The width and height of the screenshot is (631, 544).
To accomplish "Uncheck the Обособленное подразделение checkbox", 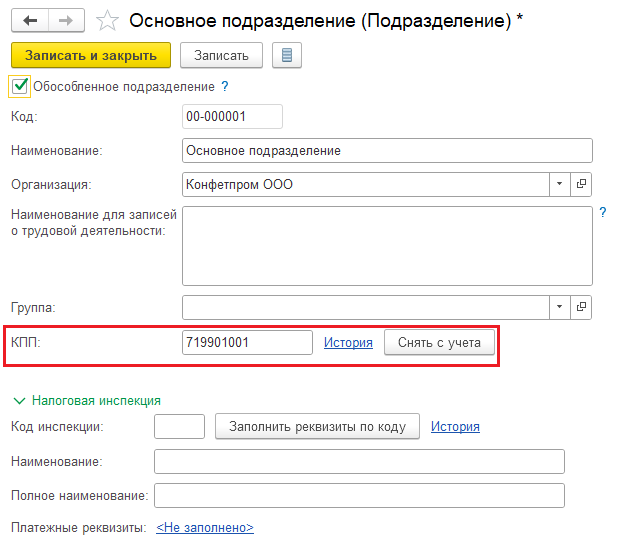I will 19,86.
